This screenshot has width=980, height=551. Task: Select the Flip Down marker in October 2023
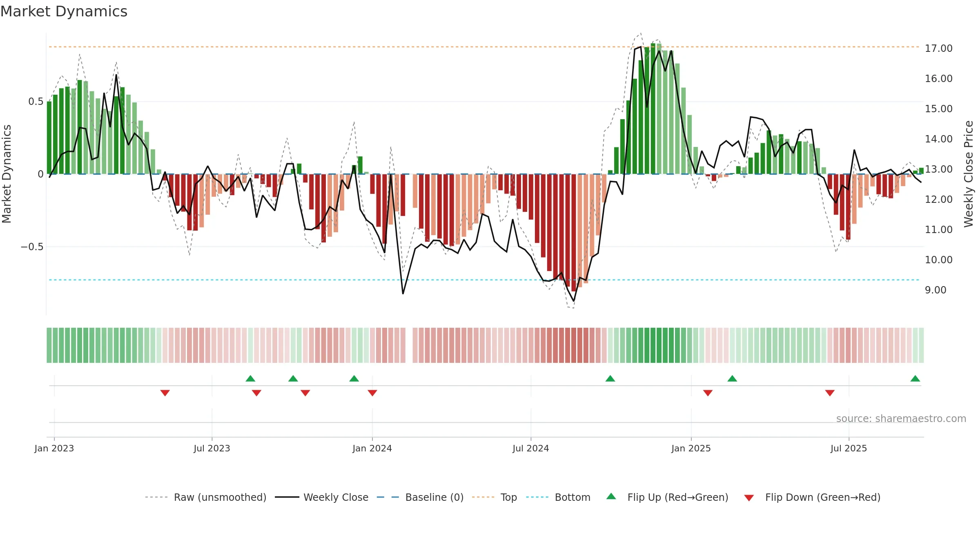(305, 393)
